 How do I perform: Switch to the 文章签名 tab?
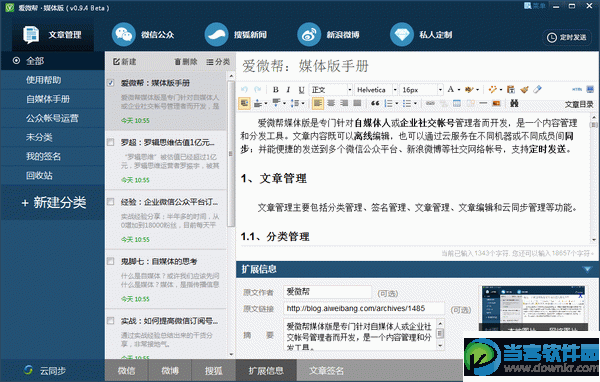(x=326, y=371)
